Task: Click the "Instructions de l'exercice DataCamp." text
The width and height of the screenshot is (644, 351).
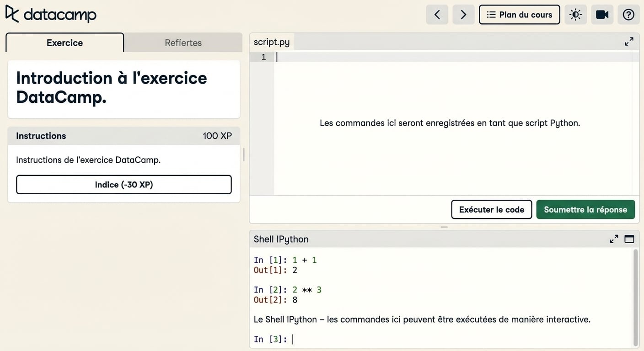Action: point(88,160)
